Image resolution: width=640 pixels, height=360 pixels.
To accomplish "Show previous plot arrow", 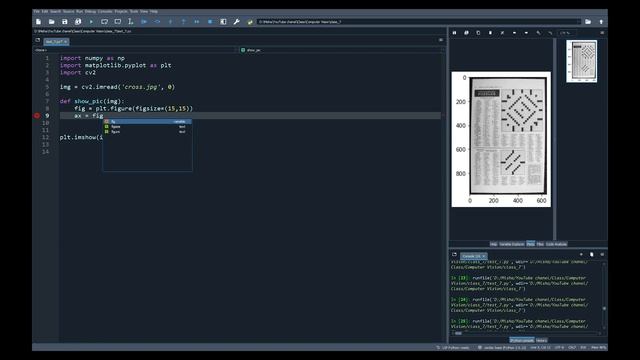I will pos(514,33).
